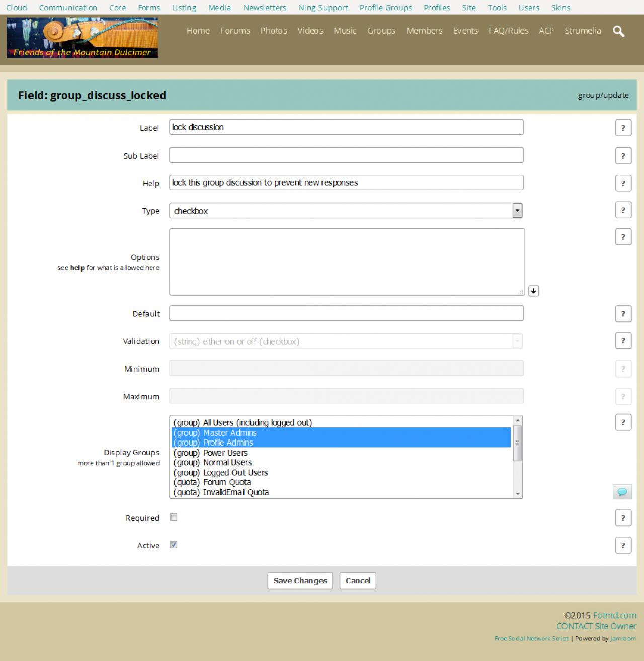Open the ACP link
Viewport: 644px width, 661px height.
[546, 31]
